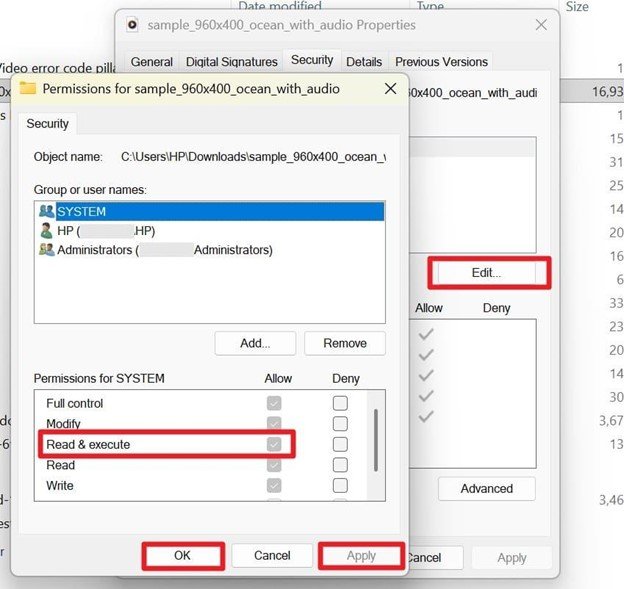The width and height of the screenshot is (624, 589).
Task: Toggle Allow checkbox for Write
Action: 274,486
